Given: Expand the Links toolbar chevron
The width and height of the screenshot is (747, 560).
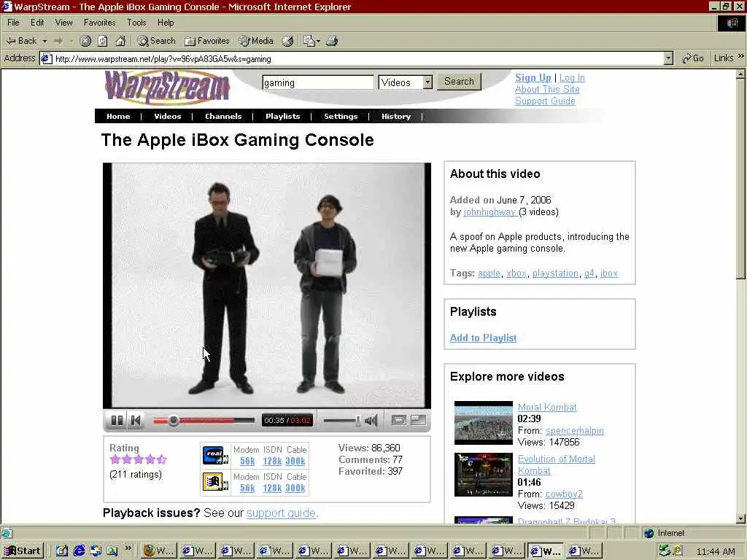Looking at the screenshot, I should [740, 56].
